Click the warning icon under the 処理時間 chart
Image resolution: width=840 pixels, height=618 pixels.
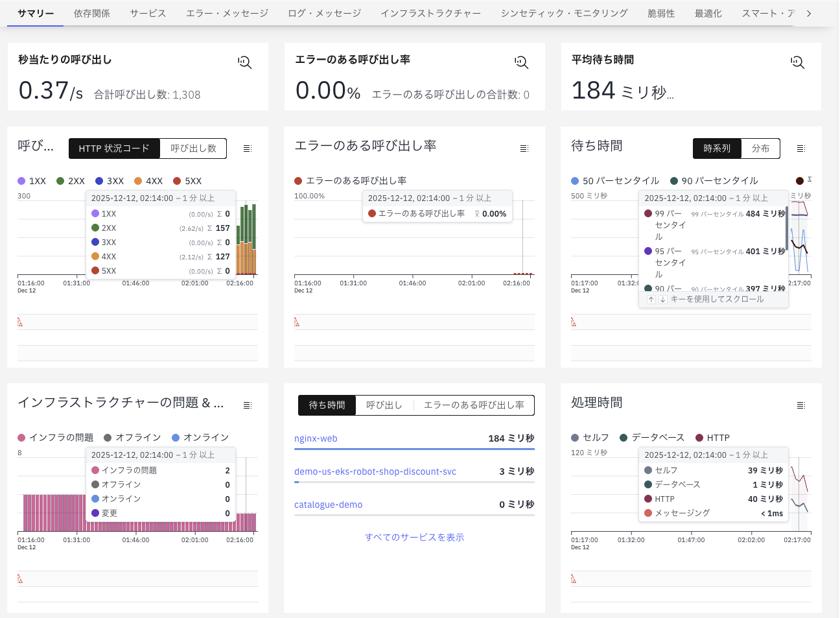click(574, 579)
